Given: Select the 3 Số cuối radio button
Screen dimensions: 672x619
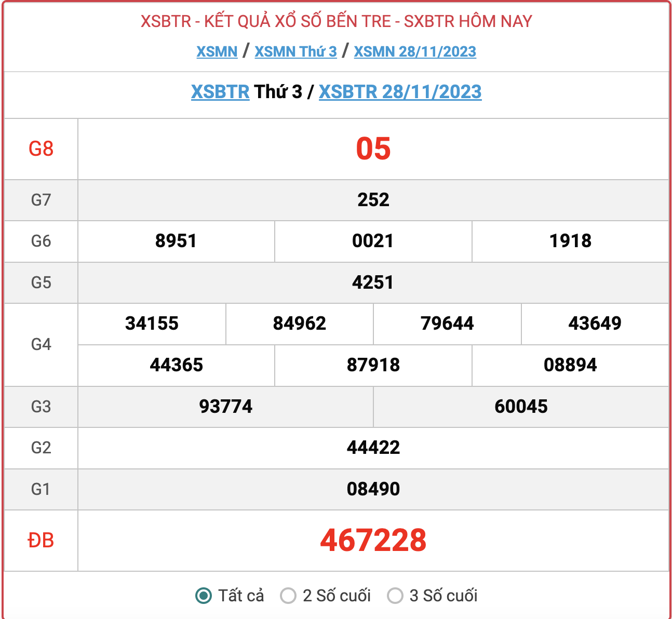Looking at the screenshot, I should (x=395, y=596).
